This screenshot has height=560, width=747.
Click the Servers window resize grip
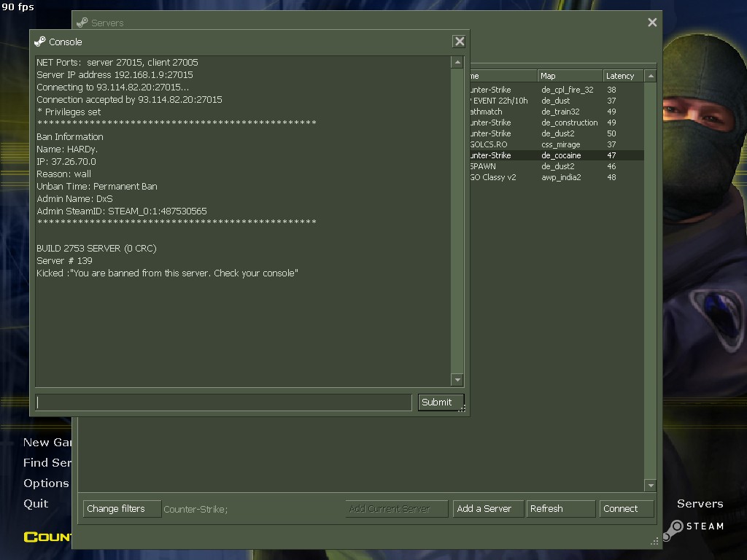click(654, 542)
